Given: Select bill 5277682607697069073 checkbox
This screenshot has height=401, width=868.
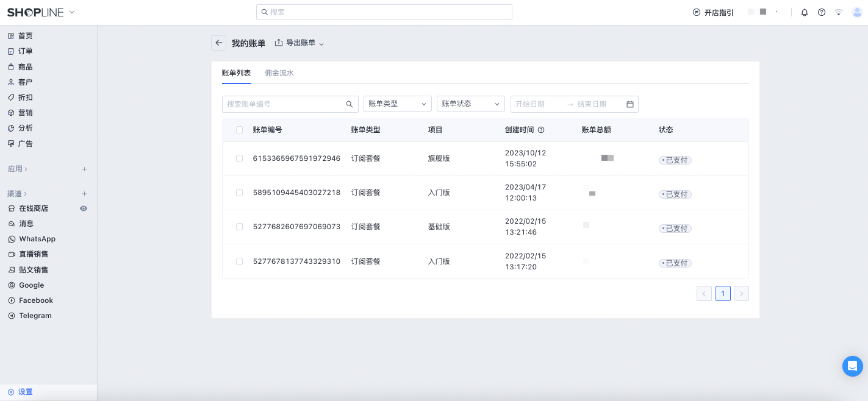Looking at the screenshot, I should 239,227.
